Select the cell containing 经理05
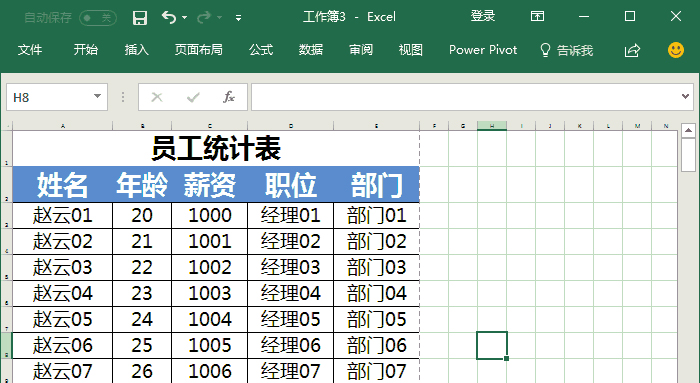This screenshot has height=383, width=700. [291, 320]
